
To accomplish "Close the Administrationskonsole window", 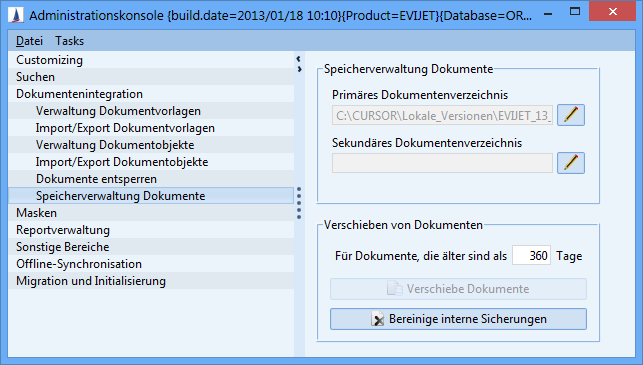I will pyautogui.click(x=613, y=11).
